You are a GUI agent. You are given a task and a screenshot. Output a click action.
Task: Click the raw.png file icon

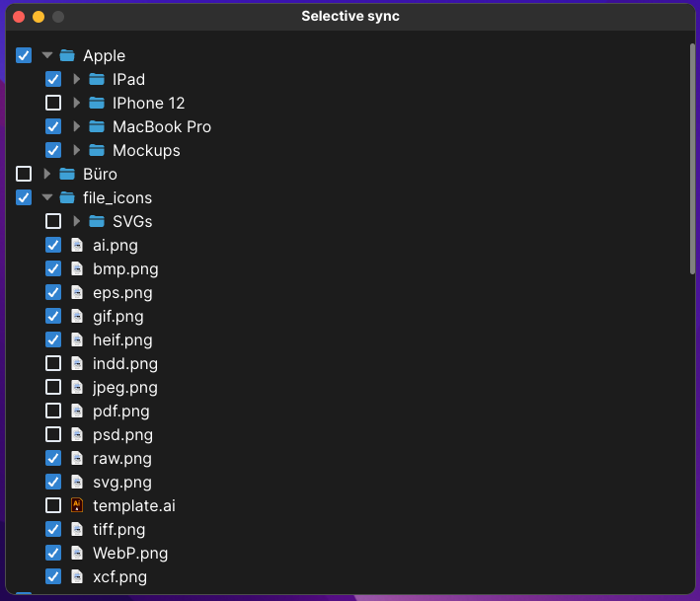tap(77, 458)
